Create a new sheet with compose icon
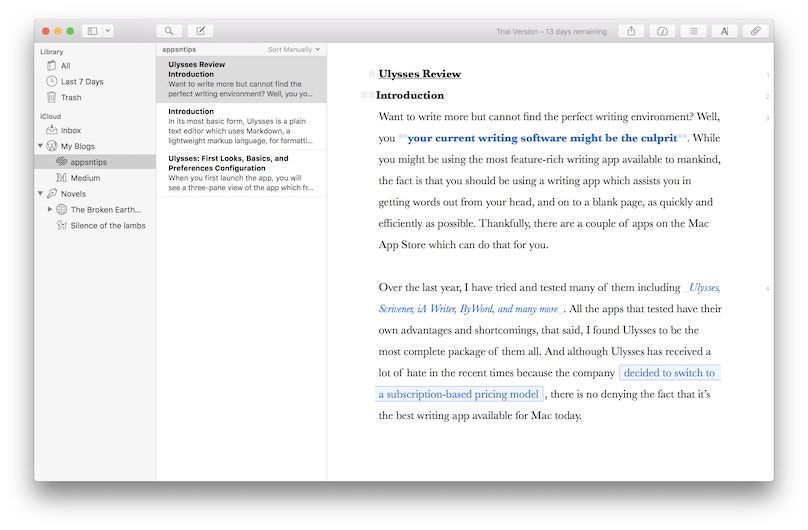808x530 pixels. [x=200, y=31]
